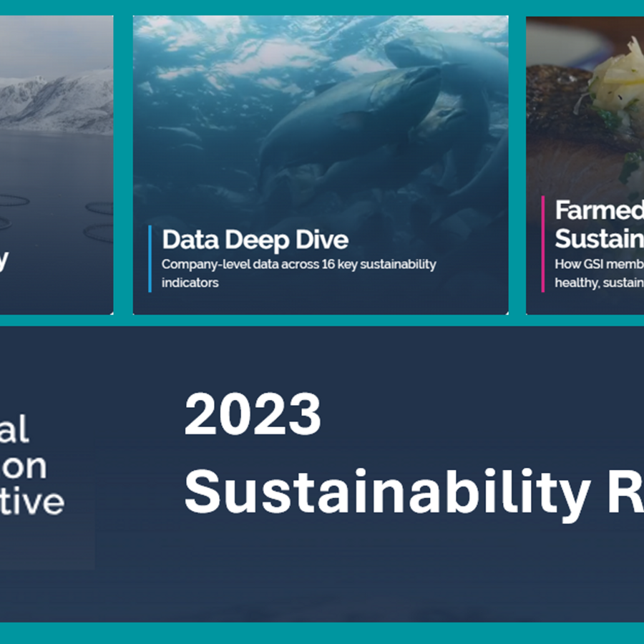This screenshot has width=644, height=644.
Task: Click pink accent bar beside Farmed heading
Action: tap(543, 243)
